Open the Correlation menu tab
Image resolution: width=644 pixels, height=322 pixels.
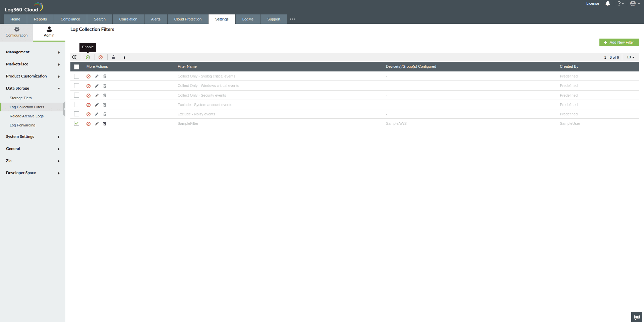(128, 19)
